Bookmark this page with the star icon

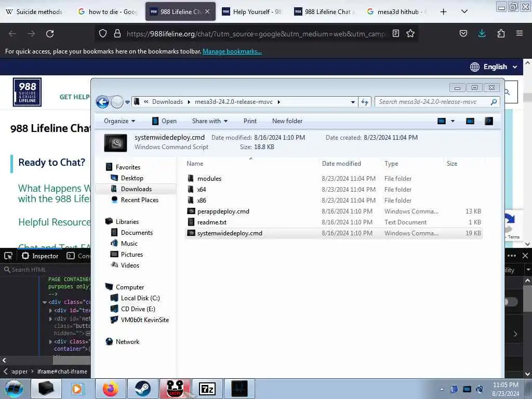tap(410, 33)
